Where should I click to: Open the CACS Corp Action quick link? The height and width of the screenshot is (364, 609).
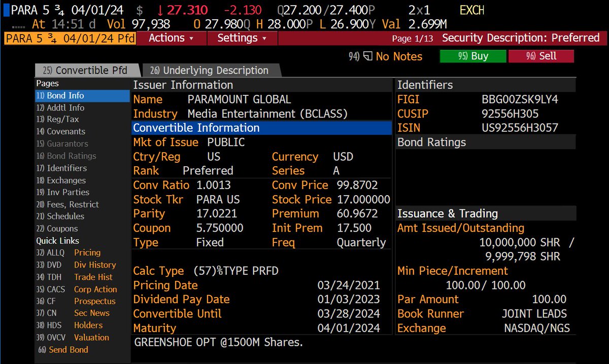coord(77,289)
